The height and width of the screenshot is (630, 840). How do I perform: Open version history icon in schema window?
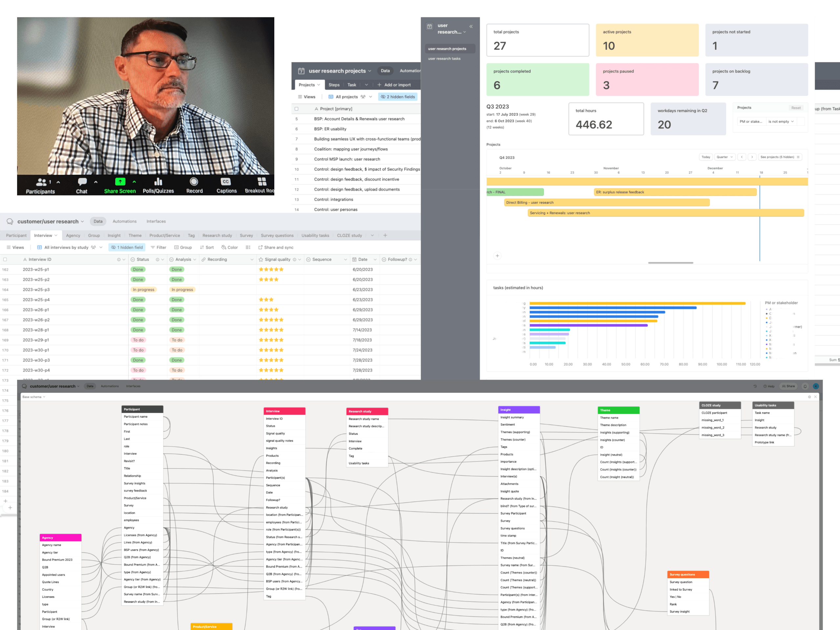click(x=755, y=386)
